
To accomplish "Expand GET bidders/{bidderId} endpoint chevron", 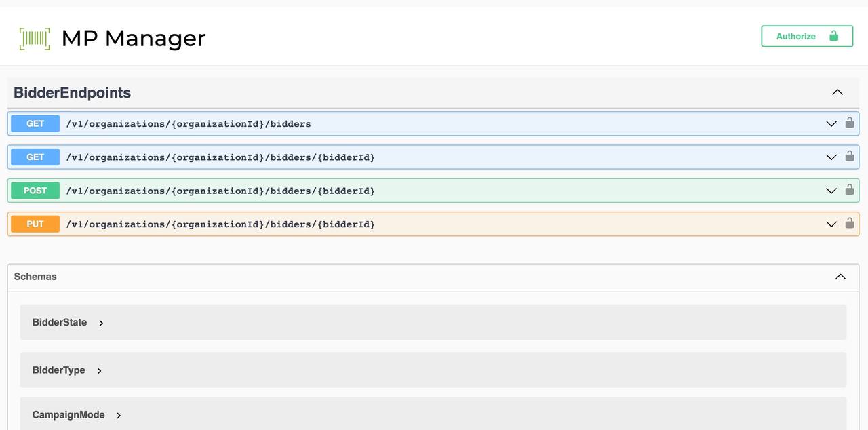I will point(831,157).
